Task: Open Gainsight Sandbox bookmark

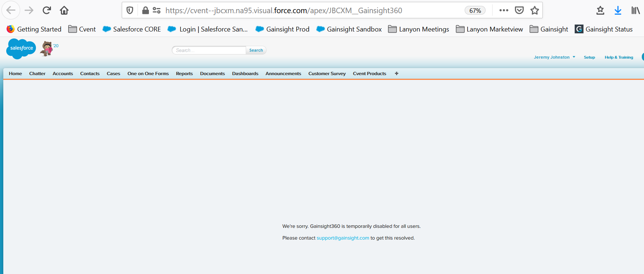Action: (349, 29)
